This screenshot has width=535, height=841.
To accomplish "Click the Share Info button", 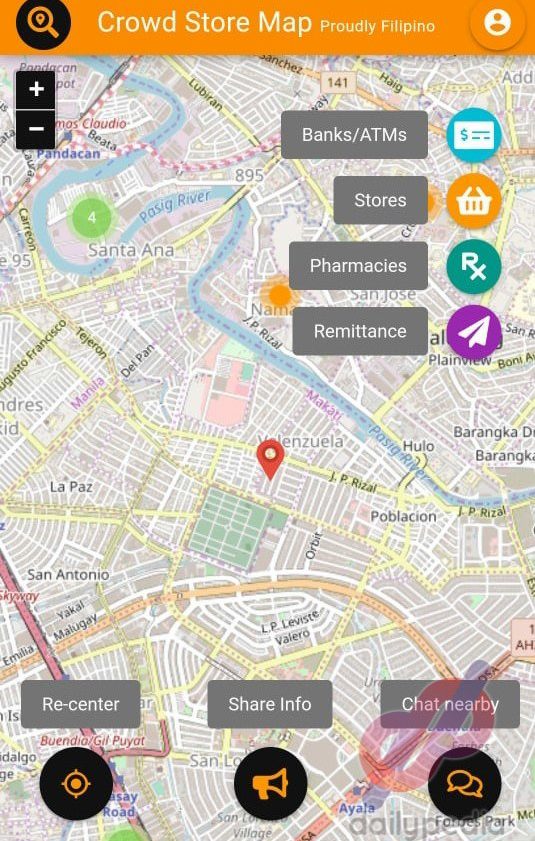I will pyautogui.click(x=270, y=704).
